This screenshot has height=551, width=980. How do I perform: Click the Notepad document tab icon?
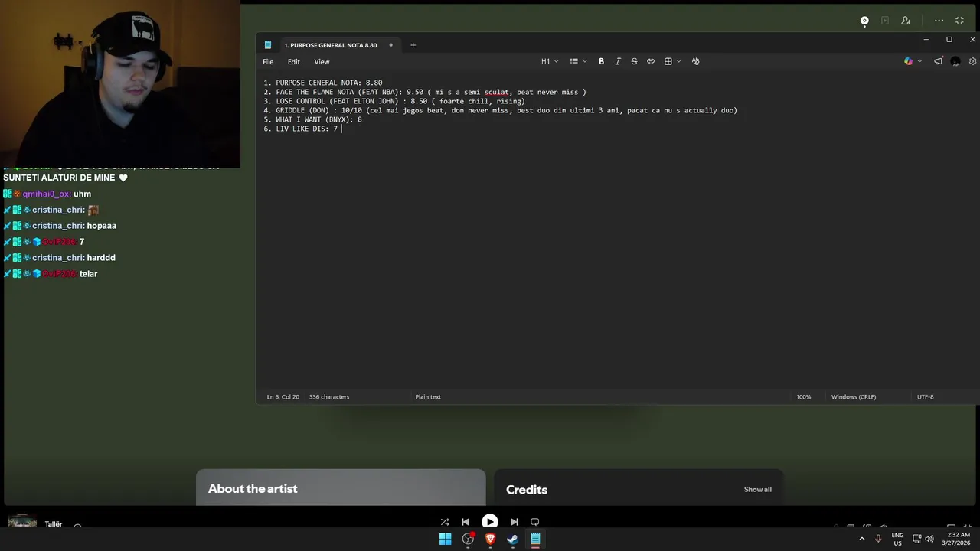268,45
